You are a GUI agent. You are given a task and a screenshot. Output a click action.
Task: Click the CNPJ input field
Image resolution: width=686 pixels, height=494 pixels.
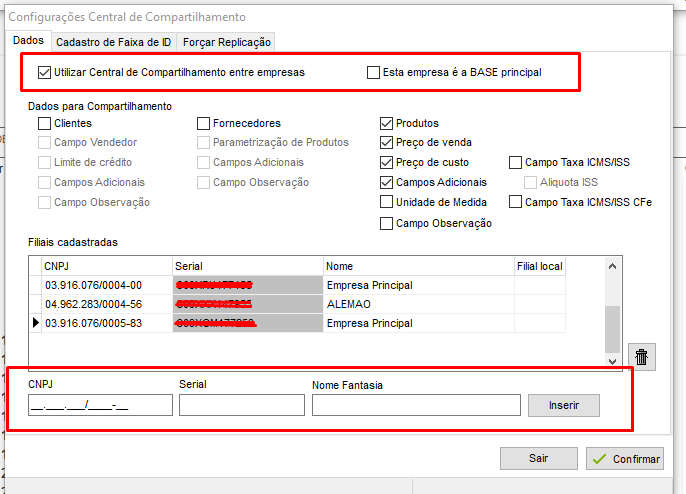click(x=100, y=405)
